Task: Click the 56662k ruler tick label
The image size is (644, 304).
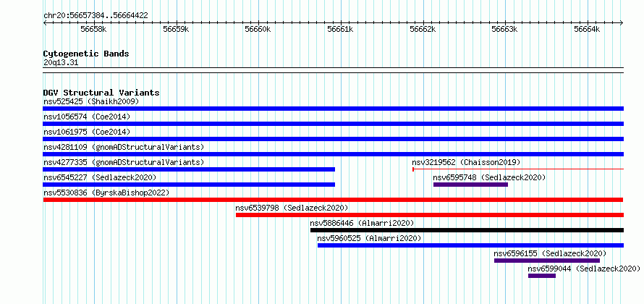Action: point(423,30)
